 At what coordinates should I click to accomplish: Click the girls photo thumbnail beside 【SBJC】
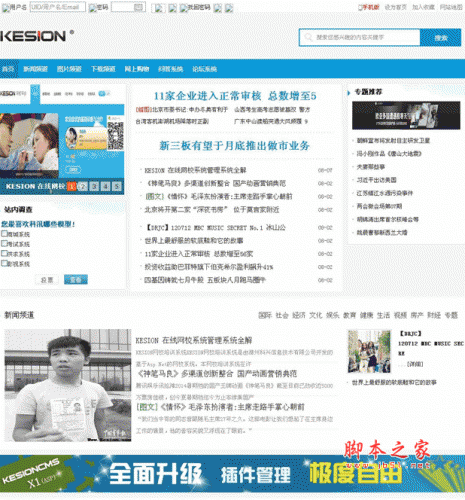(x=369, y=351)
